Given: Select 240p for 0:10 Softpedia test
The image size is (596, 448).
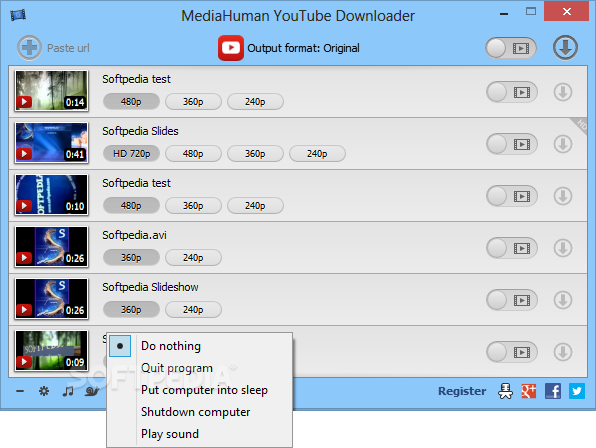Looking at the screenshot, I should click(255, 206).
